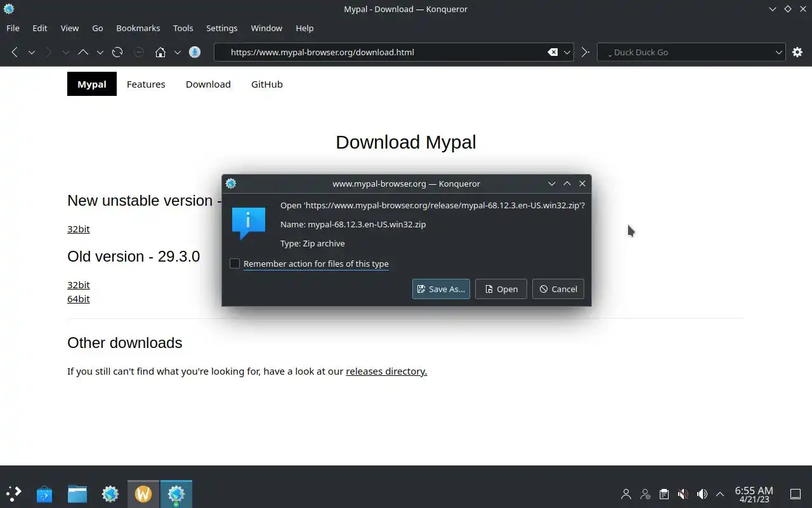
Task: Go back using the back arrow
Action: (x=15, y=52)
